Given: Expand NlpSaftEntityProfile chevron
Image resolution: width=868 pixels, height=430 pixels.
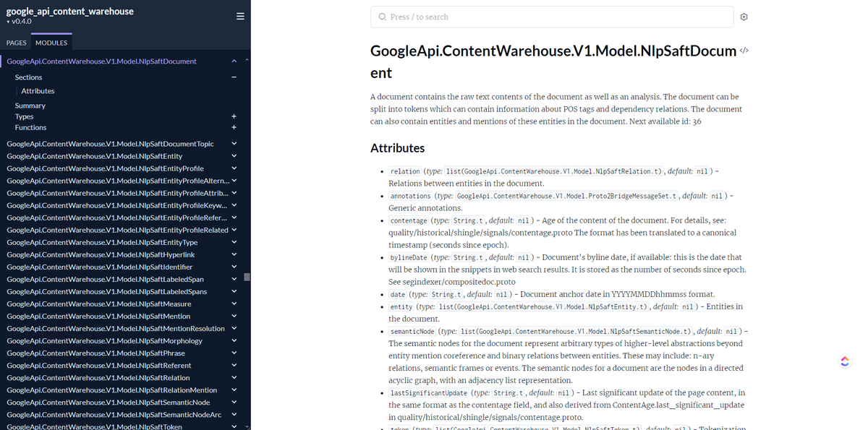Looking at the screenshot, I should coord(234,168).
